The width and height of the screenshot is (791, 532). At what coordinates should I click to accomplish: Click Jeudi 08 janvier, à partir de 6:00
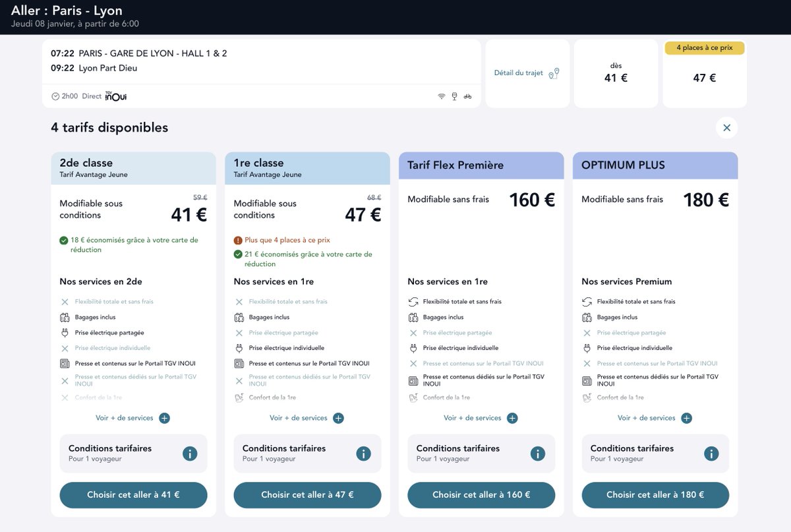click(x=75, y=24)
